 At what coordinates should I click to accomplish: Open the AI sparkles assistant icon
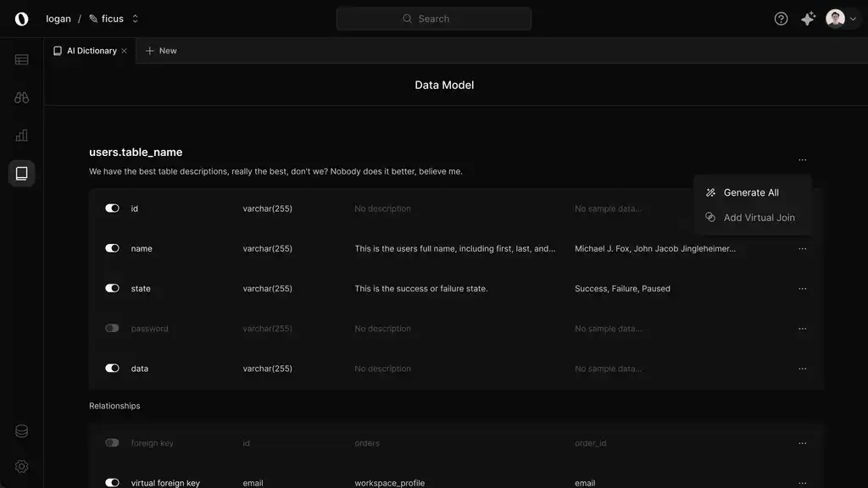[x=807, y=18]
